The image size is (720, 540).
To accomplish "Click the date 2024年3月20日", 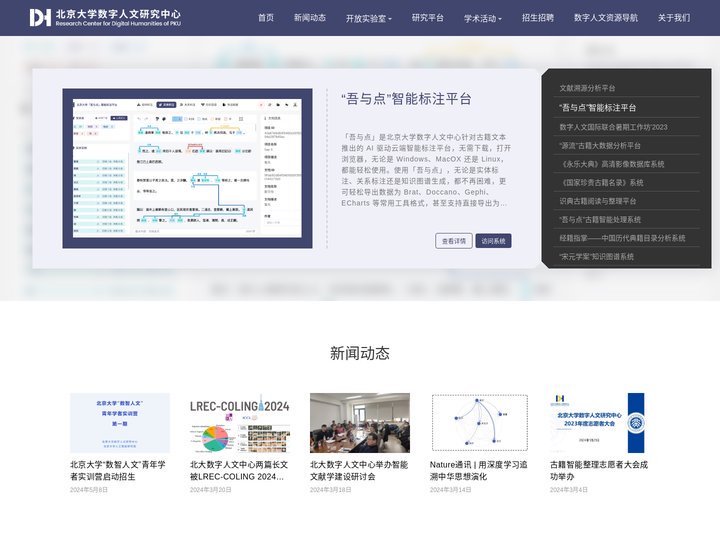I will (x=210, y=490).
